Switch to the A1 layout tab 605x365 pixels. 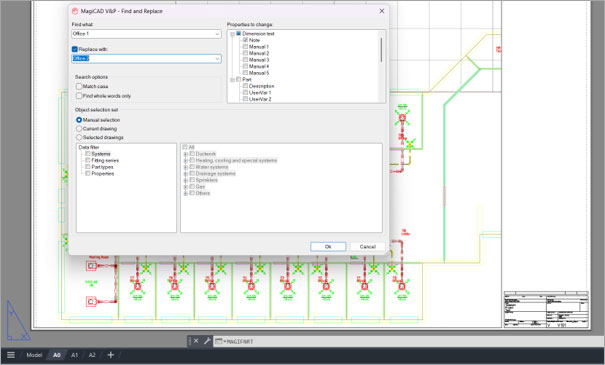[x=74, y=355]
